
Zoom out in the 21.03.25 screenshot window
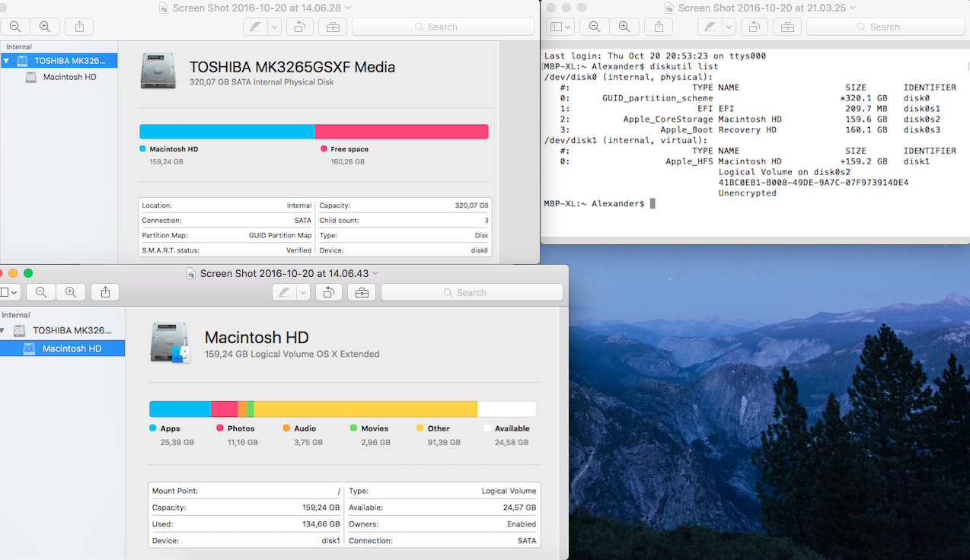[595, 27]
